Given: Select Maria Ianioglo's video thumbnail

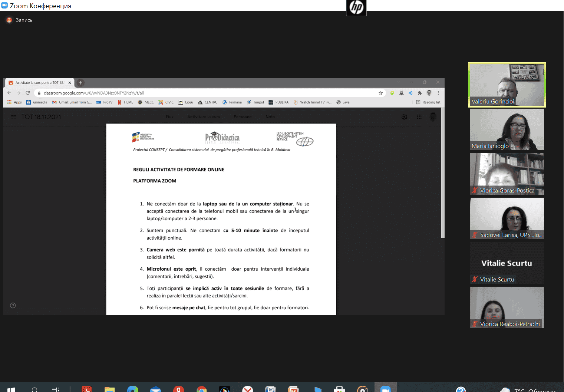Looking at the screenshot, I should (507, 129).
